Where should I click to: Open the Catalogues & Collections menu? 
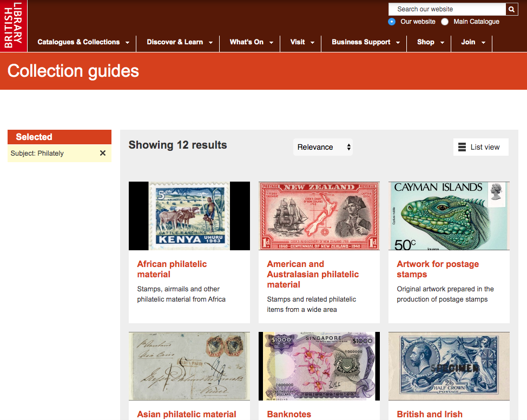(78, 42)
